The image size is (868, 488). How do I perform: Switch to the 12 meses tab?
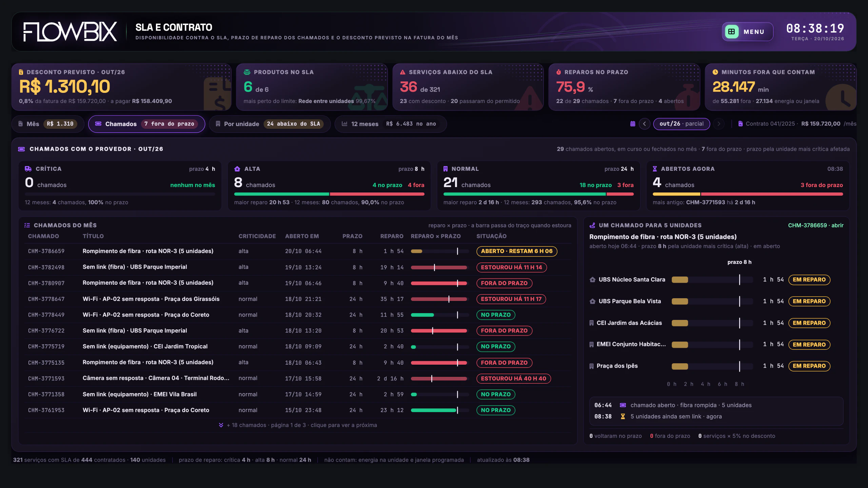coord(390,124)
